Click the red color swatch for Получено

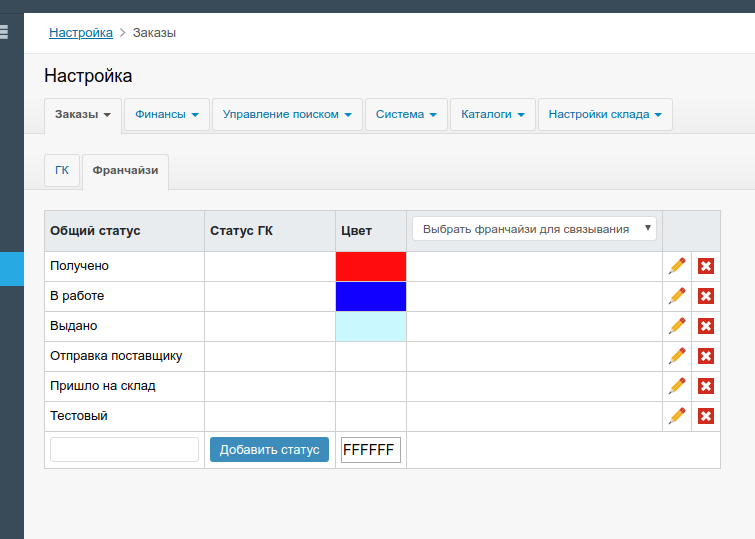click(371, 266)
